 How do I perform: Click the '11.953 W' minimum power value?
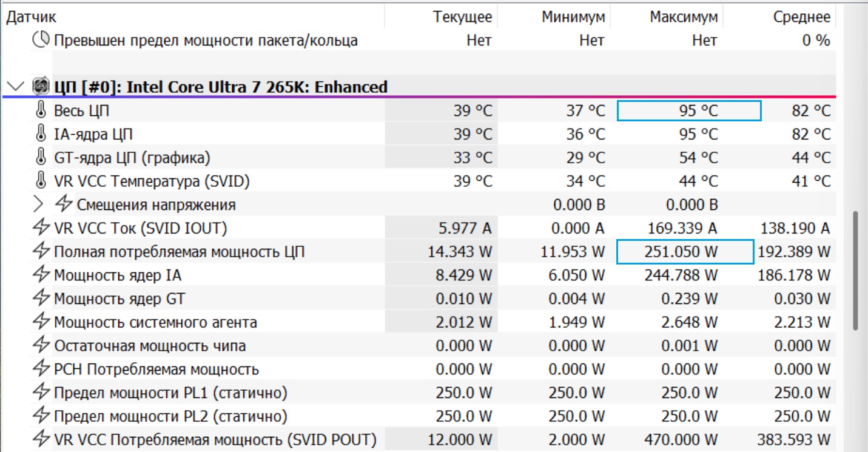(571, 252)
